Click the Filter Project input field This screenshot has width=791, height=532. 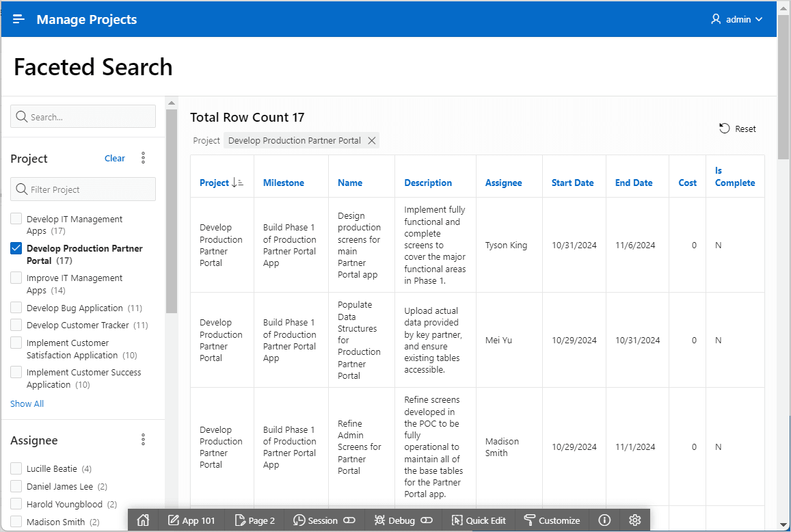[83, 189]
